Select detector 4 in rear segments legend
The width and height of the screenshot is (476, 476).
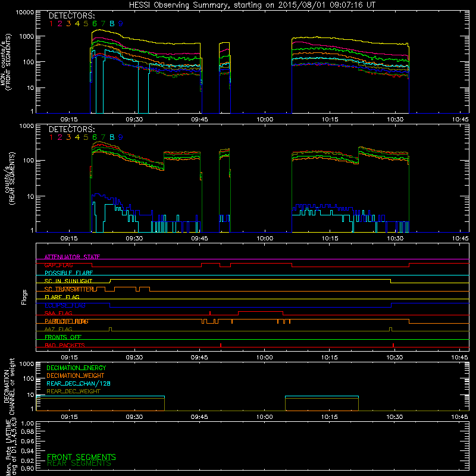coord(77,137)
